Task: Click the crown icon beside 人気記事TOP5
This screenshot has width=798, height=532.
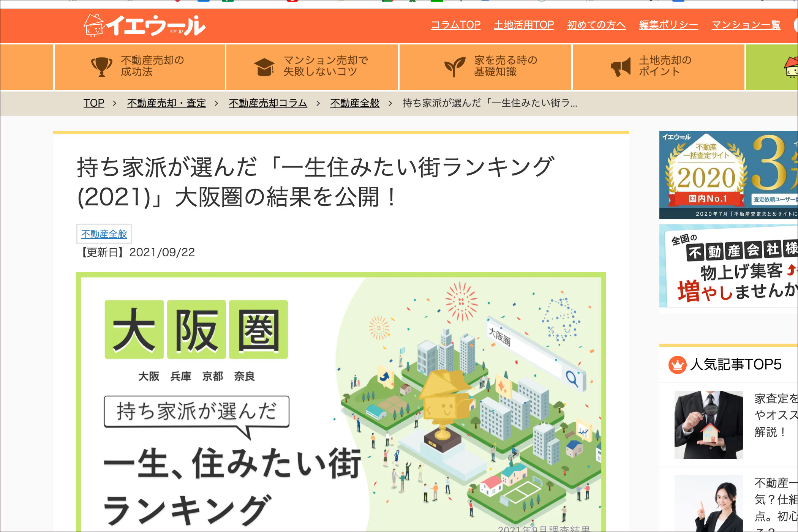Action: click(x=677, y=365)
